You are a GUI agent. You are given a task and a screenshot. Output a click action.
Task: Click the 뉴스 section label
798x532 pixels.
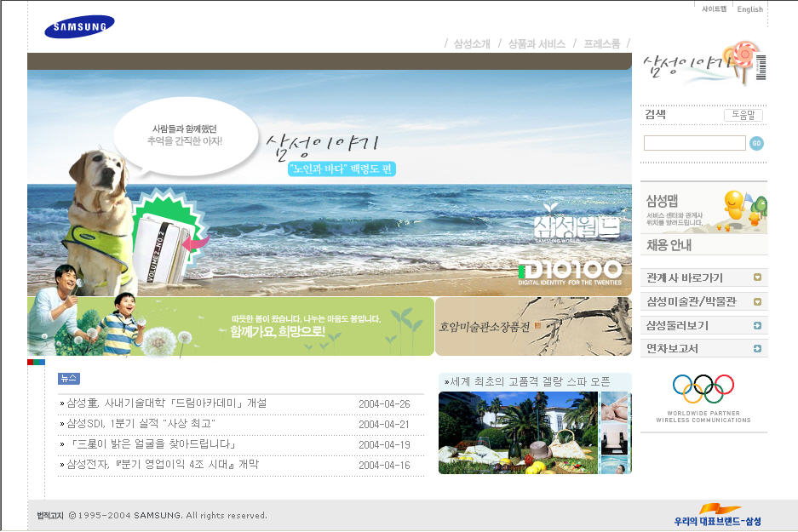(69, 379)
